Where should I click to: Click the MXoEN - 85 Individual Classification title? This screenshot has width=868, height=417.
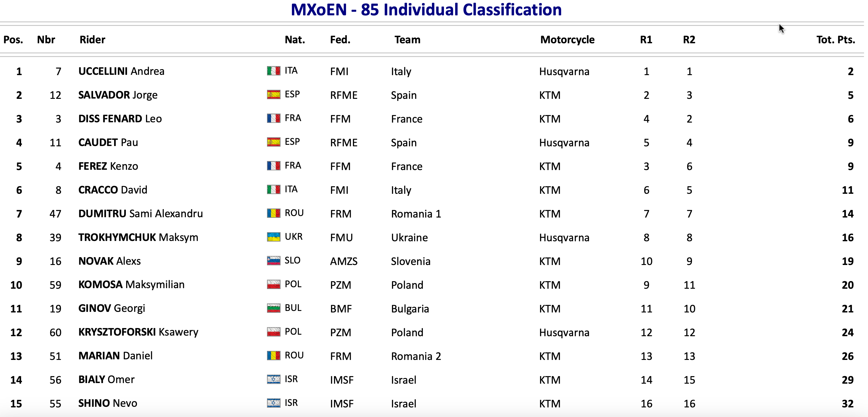tap(426, 9)
